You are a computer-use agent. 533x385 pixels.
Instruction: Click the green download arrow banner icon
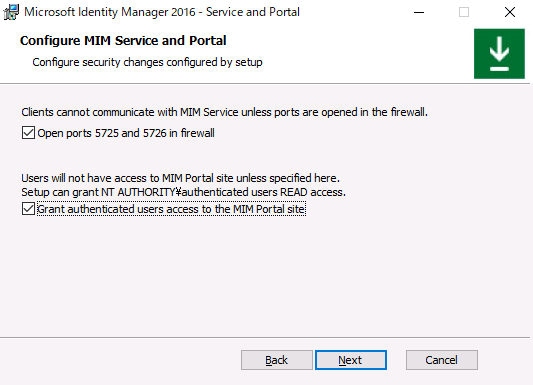tap(499, 54)
